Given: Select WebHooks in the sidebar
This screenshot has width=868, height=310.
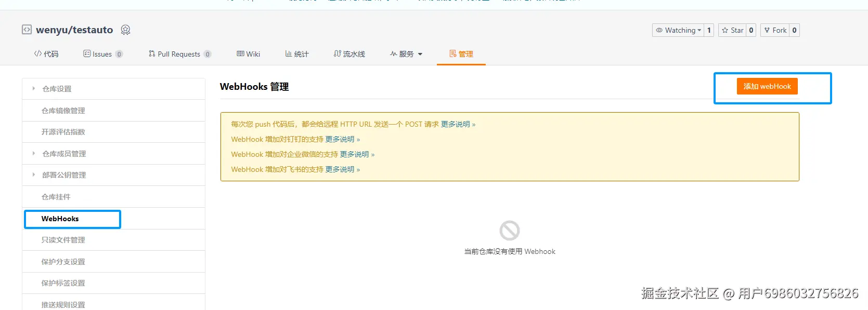Looking at the screenshot, I should pos(60,219).
